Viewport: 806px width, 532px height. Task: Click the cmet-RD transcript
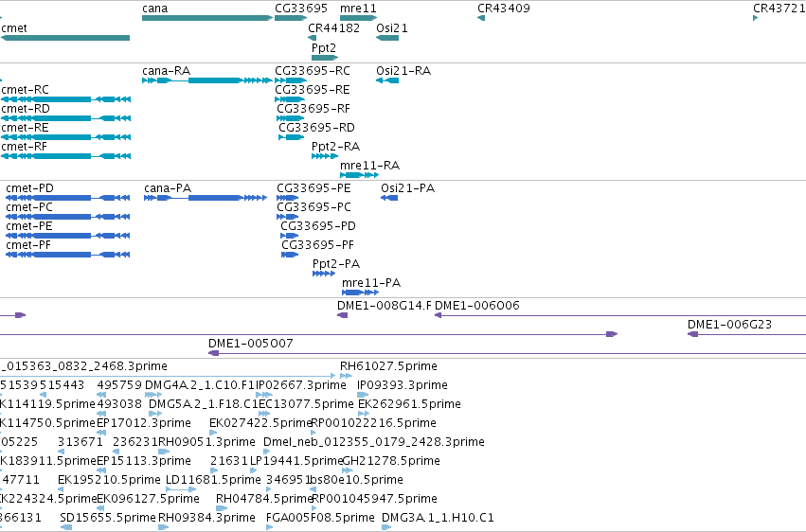pyautogui.click(x=65, y=118)
